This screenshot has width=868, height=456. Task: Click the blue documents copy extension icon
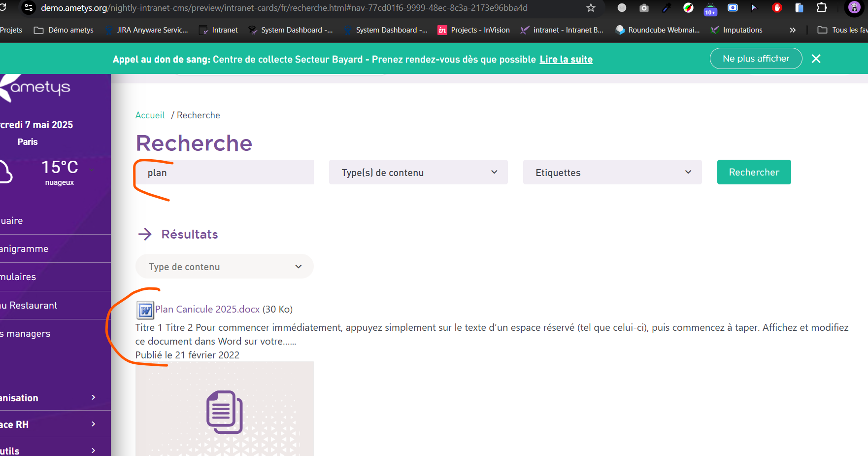click(799, 8)
